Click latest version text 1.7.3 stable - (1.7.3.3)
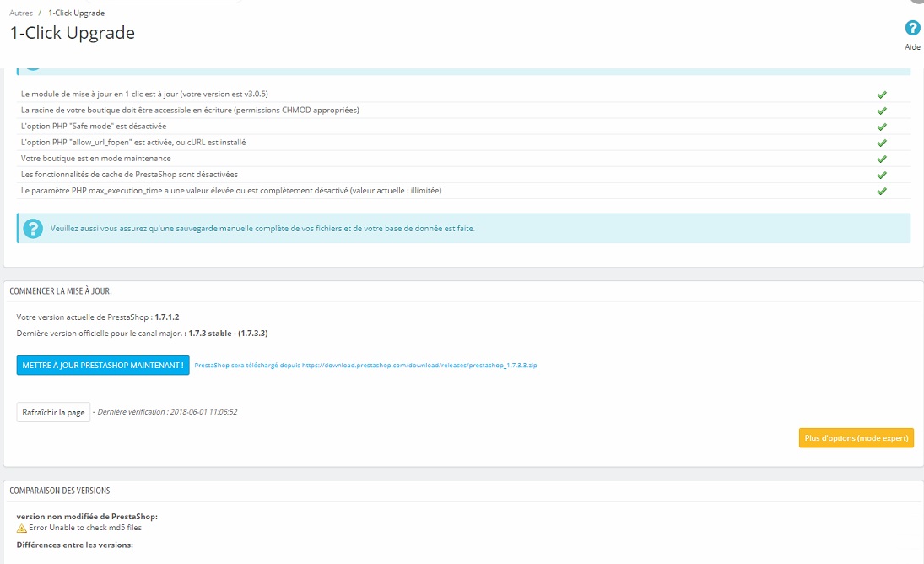This screenshot has width=924, height=564. (228, 334)
